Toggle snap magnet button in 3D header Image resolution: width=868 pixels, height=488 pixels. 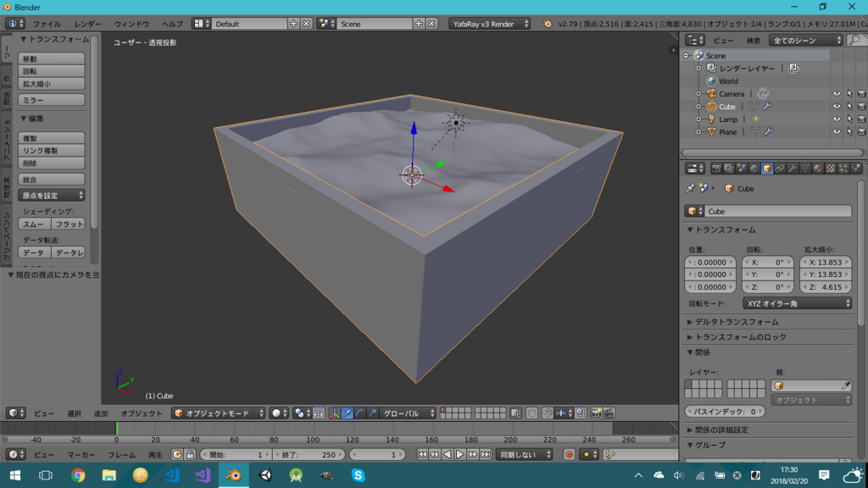(548, 413)
